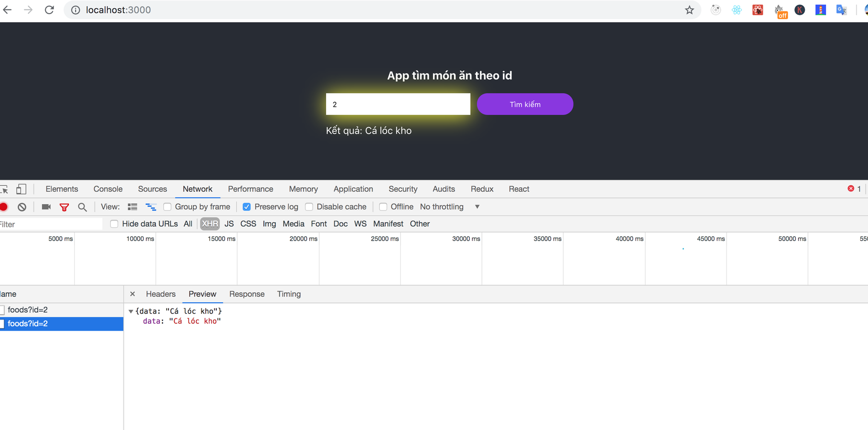Close the request details panel
This screenshot has width=868, height=430.
coord(133,294)
